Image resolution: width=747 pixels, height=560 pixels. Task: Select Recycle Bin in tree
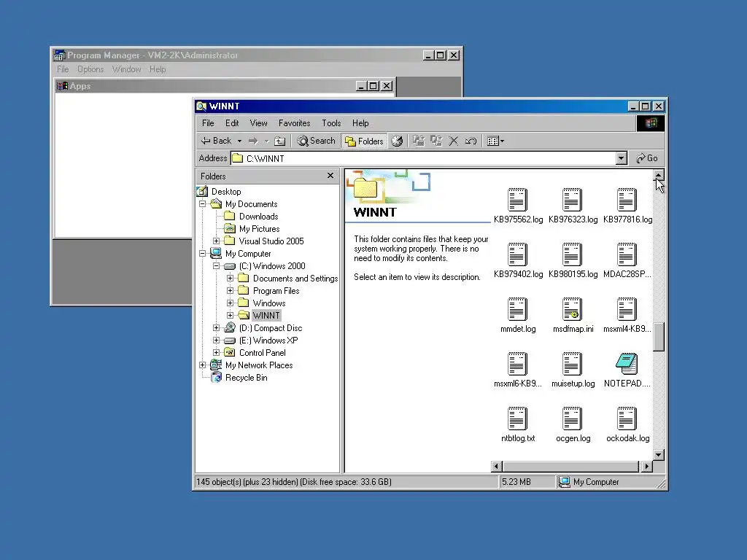[247, 377]
